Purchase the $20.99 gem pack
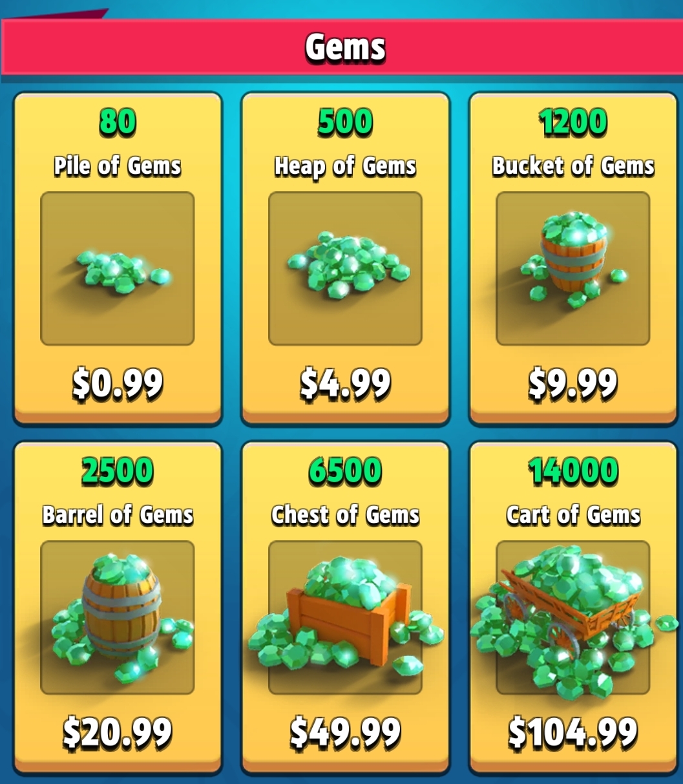The height and width of the screenshot is (784, 683). (x=118, y=732)
